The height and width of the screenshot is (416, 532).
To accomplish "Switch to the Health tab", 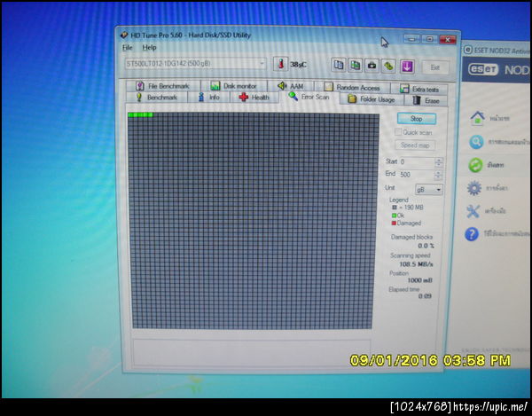I will tap(254, 98).
